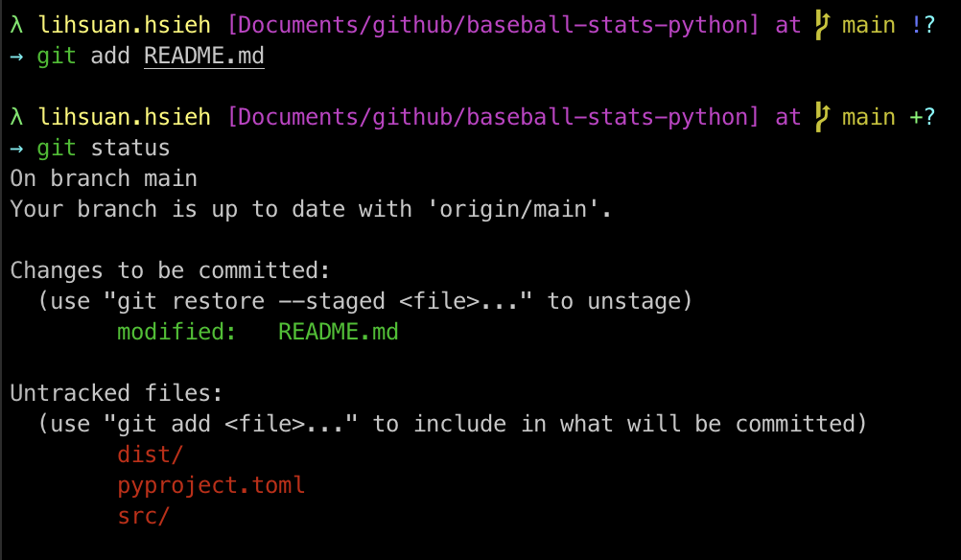The width and height of the screenshot is (961, 560).
Task: Click the lambda symbol in first prompt
Action: pyautogui.click(x=16, y=25)
